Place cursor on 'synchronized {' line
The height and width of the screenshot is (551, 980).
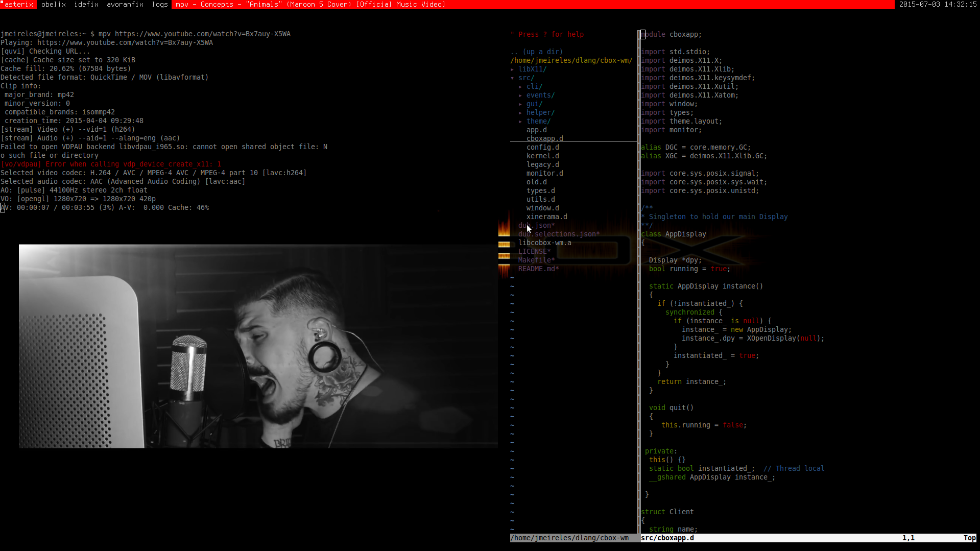point(694,313)
